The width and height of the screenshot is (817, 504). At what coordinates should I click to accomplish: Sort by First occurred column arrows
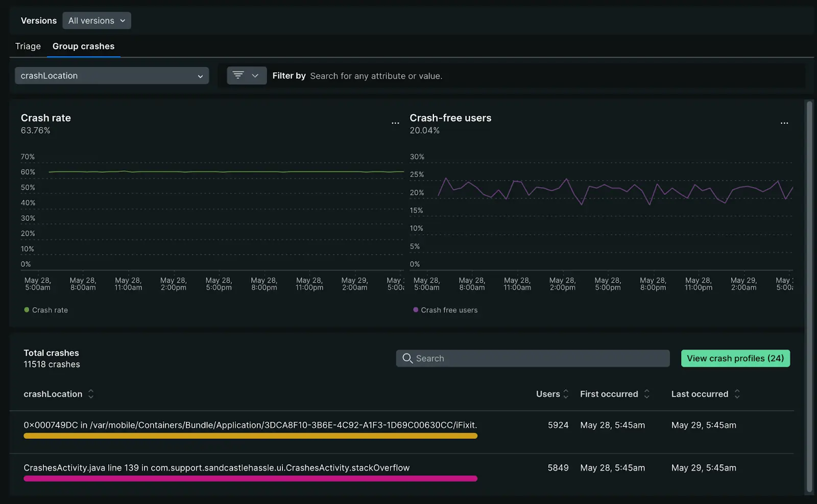tap(646, 394)
